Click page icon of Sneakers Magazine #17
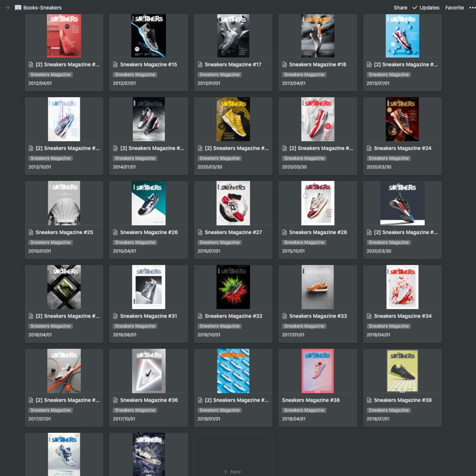Image resolution: width=476 pixels, height=476 pixels. (200, 65)
